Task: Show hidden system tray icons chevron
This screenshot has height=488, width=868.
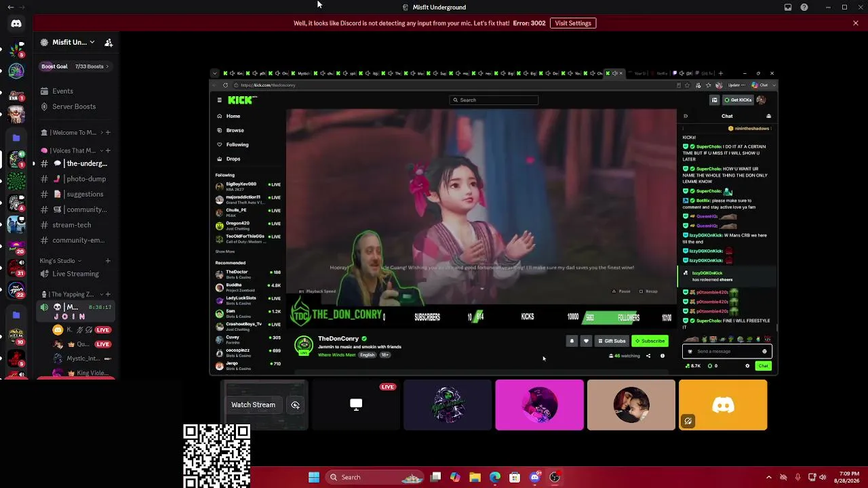Action: (768, 477)
